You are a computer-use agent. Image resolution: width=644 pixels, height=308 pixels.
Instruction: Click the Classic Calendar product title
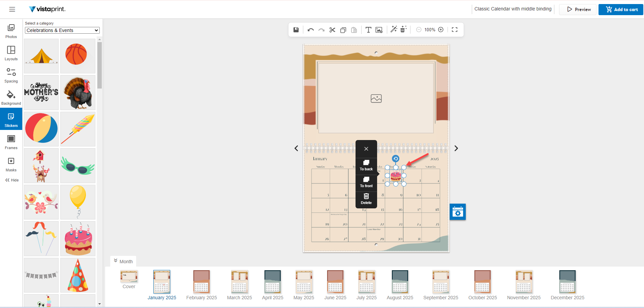tap(513, 9)
